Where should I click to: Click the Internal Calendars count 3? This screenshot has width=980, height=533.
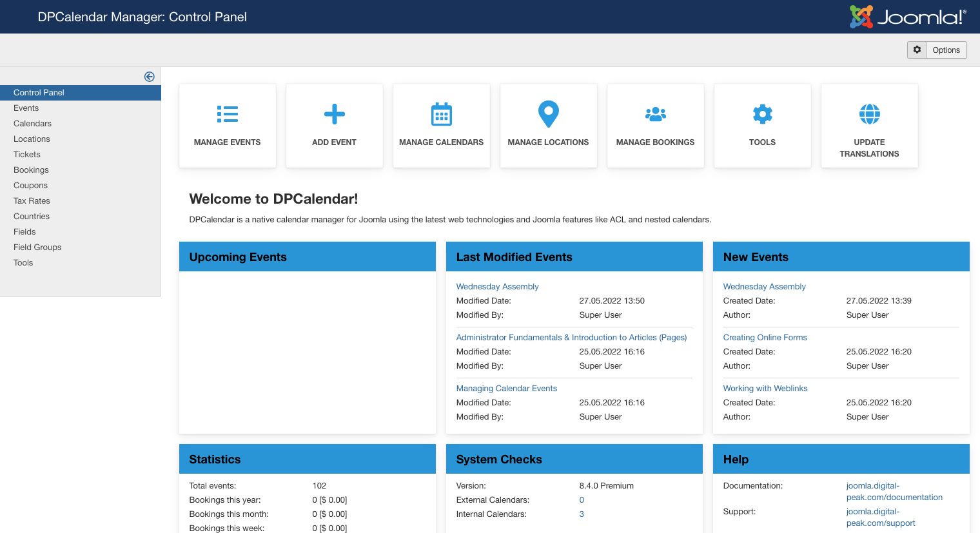pyautogui.click(x=582, y=514)
